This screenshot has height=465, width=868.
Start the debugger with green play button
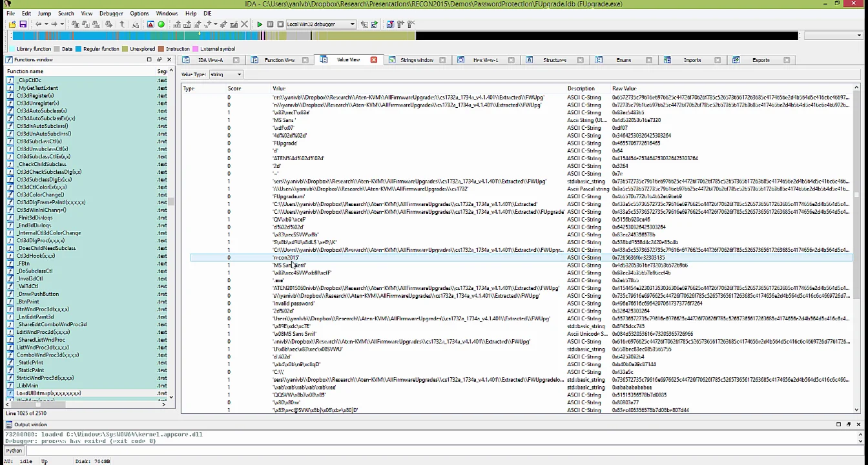260,25
